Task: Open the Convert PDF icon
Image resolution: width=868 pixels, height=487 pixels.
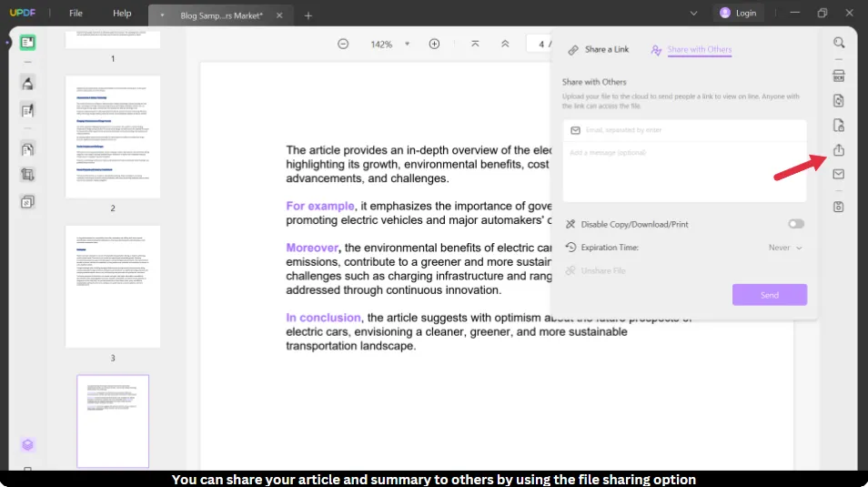Action: (x=839, y=101)
